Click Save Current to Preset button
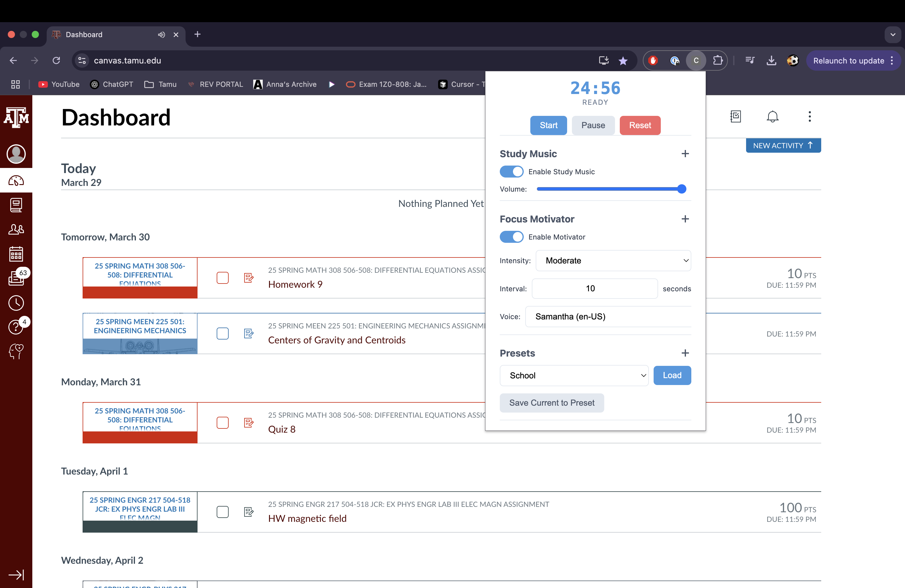 tap(552, 403)
